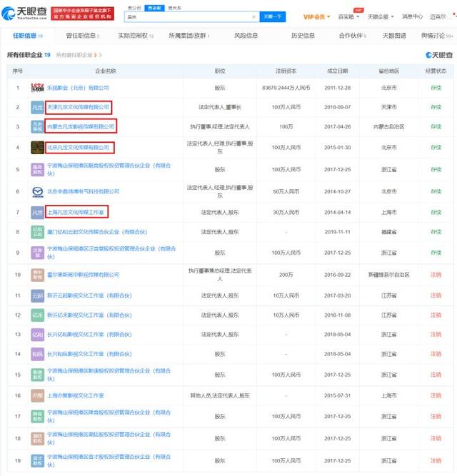The width and height of the screenshot is (457, 476).
Task: Click the tan tile icon beside 上海亦聚影视文化工作室
Action: pos(37,395)
